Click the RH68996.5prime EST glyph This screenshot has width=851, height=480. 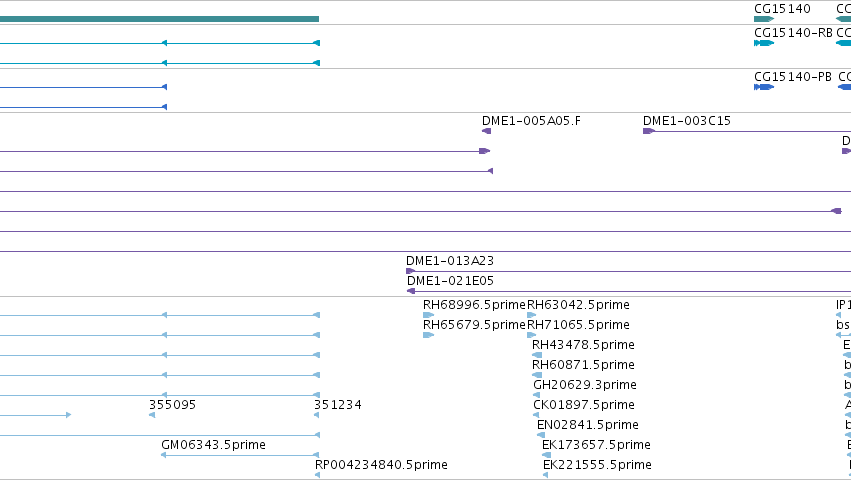point(428,315)
